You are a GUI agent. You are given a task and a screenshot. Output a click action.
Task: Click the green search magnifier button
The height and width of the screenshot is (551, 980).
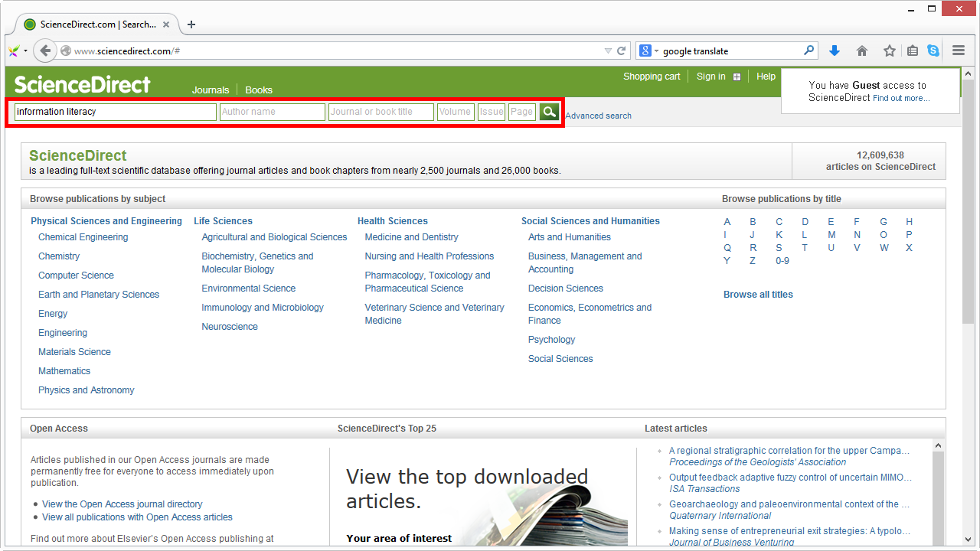coord(549,112)
